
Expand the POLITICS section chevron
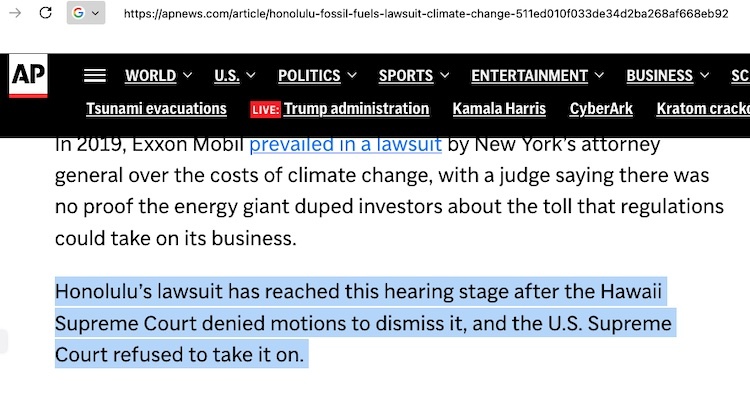point(351,75)
